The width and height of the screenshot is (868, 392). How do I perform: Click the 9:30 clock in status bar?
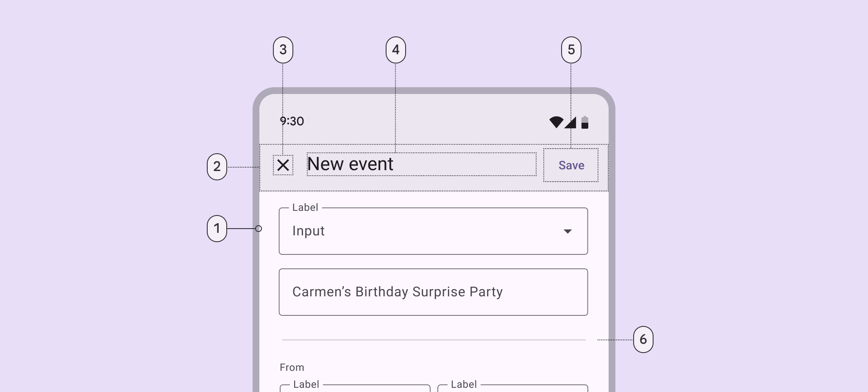pos(292,121)
